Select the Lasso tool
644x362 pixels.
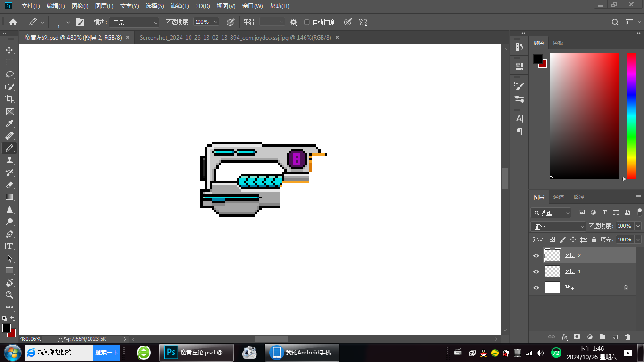[x=9, y=74]
